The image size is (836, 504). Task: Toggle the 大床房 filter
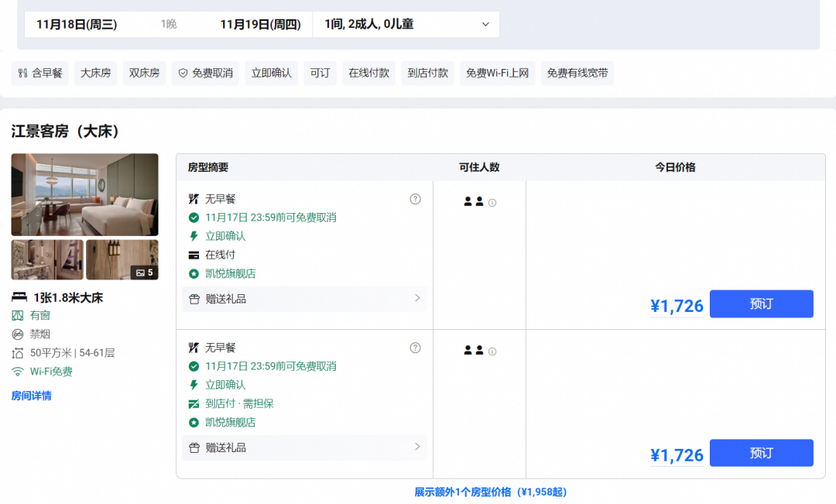coord(95,73)
